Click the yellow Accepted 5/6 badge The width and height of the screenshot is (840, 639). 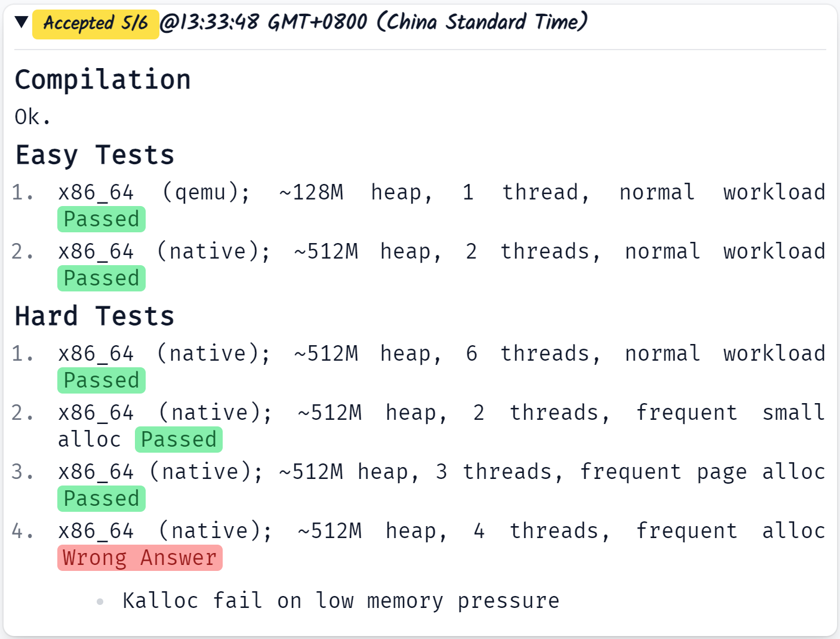96,24
